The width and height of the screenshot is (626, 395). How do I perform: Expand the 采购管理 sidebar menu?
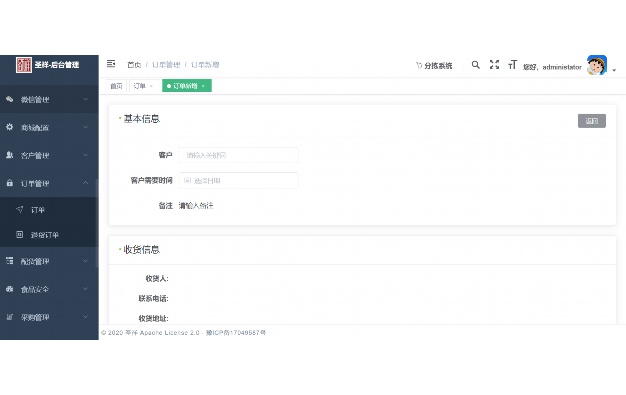point(49,317)
